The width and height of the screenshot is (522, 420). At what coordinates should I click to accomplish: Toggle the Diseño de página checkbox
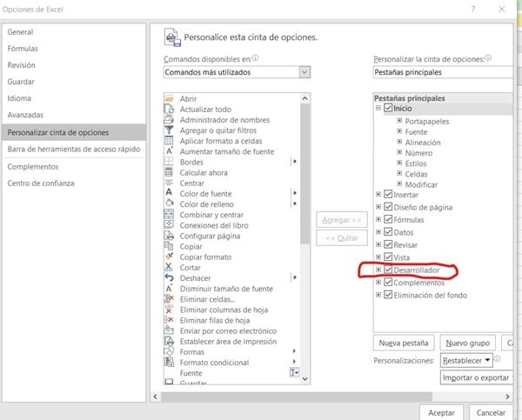(388, 207)
